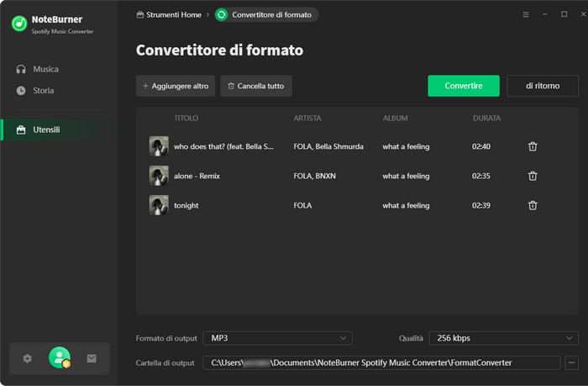Click the headphones icon beside Musica
Image resolution: width=588 pixels, height=386 pixels.
point(21,69)
